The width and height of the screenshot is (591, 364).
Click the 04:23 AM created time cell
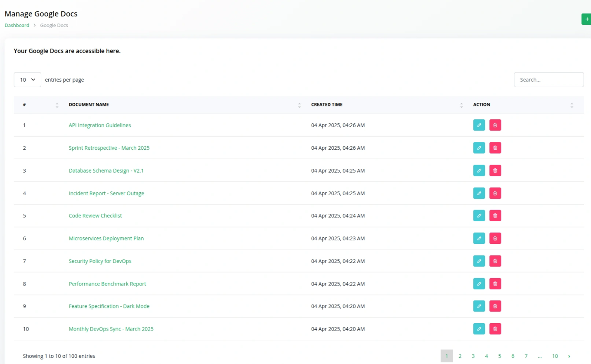(338, 238)
